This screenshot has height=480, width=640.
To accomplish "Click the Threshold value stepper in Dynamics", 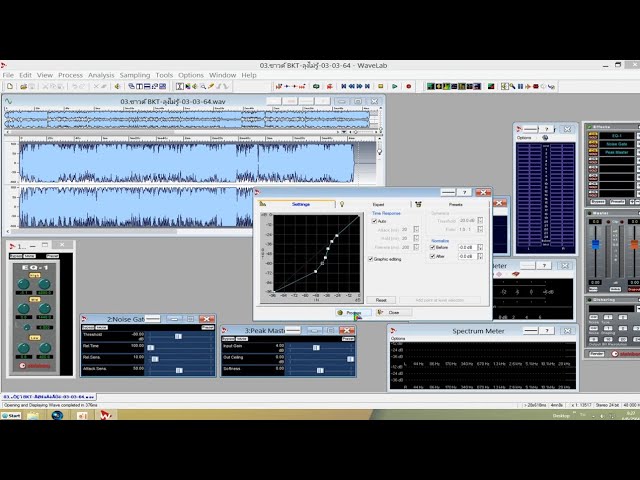I will coord(480,220).
